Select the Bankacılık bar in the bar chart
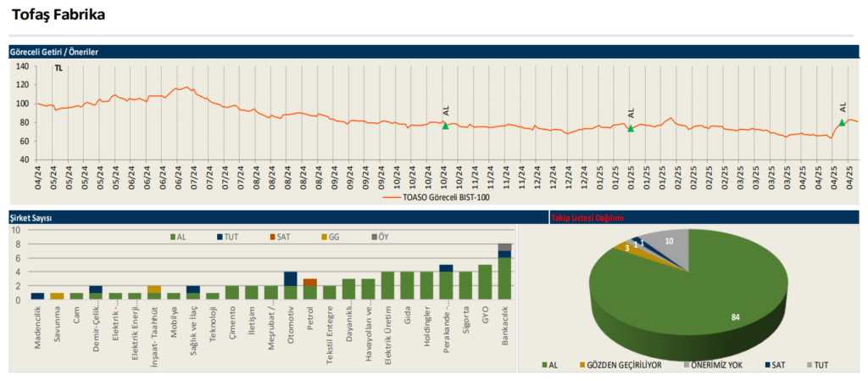Screen dimensions: 868x381 click(x=504, y=272)
